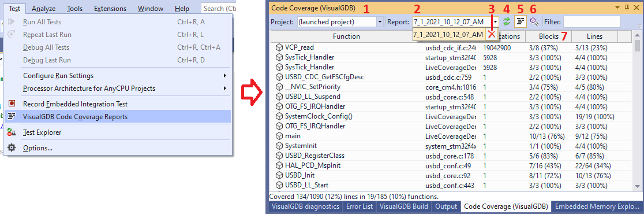644x214 pixels.
Task: Click the Test Explorer flask icon
Action: tap(12, 132)
